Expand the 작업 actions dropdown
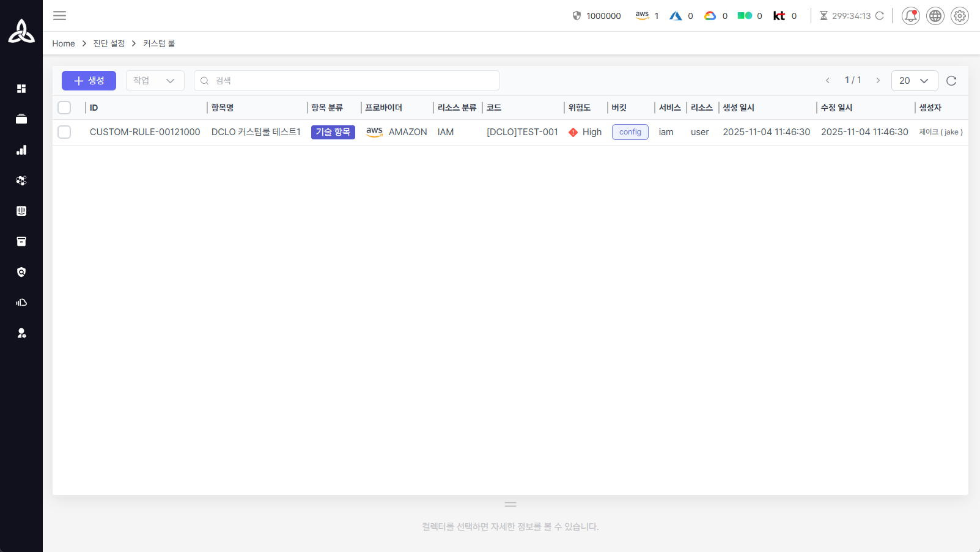 [x=155, y=81]
